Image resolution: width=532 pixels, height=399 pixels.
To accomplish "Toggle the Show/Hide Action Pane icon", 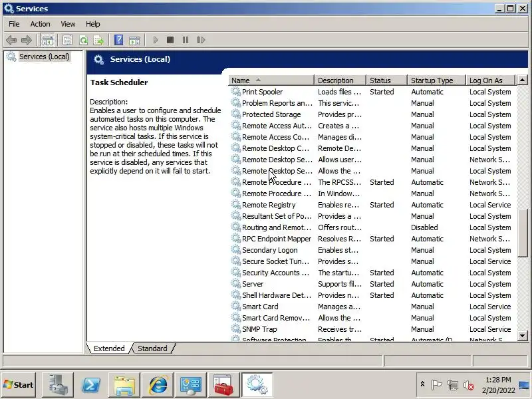I will pyautogui.click(x=134, y=40).
